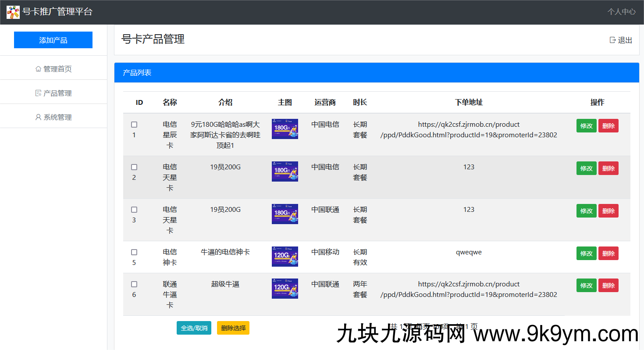Open the 180G thumbnail of product 1
Screen dimensions: 644x350
(285, 129)
